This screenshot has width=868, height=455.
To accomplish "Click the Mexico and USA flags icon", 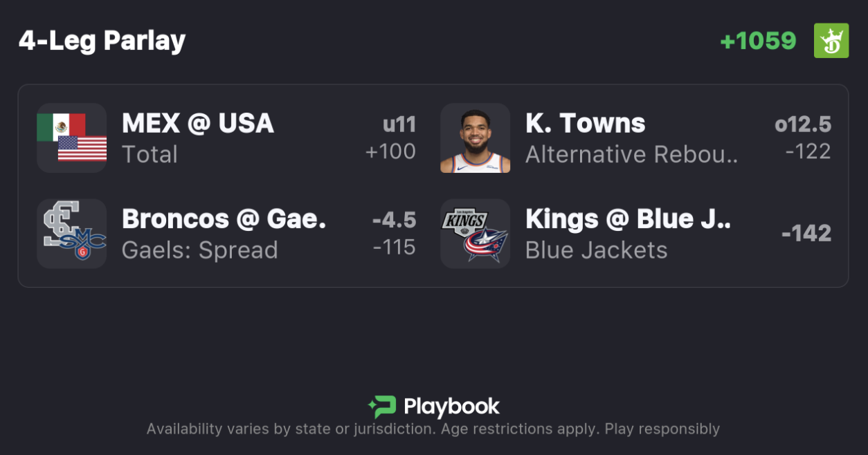I will [x=71, y=138].
